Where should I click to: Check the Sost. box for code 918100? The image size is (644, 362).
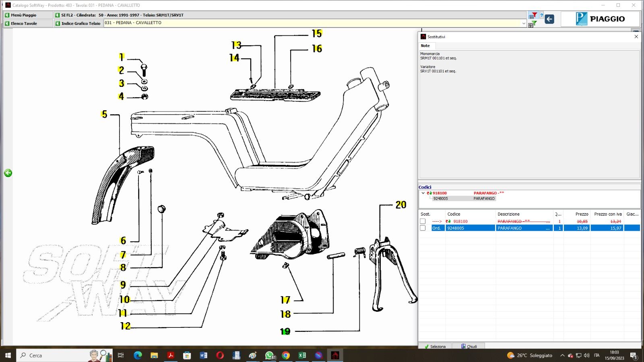(x=423, y=221)
